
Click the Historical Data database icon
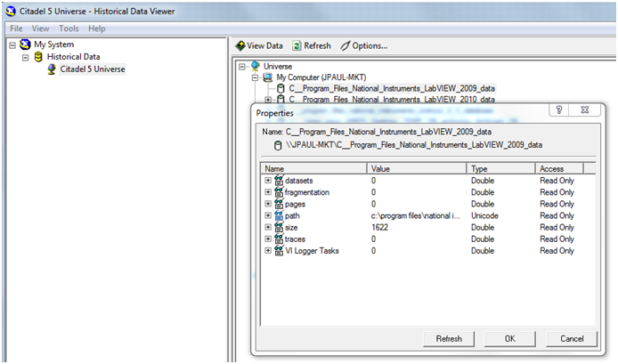tap(38, 57)
